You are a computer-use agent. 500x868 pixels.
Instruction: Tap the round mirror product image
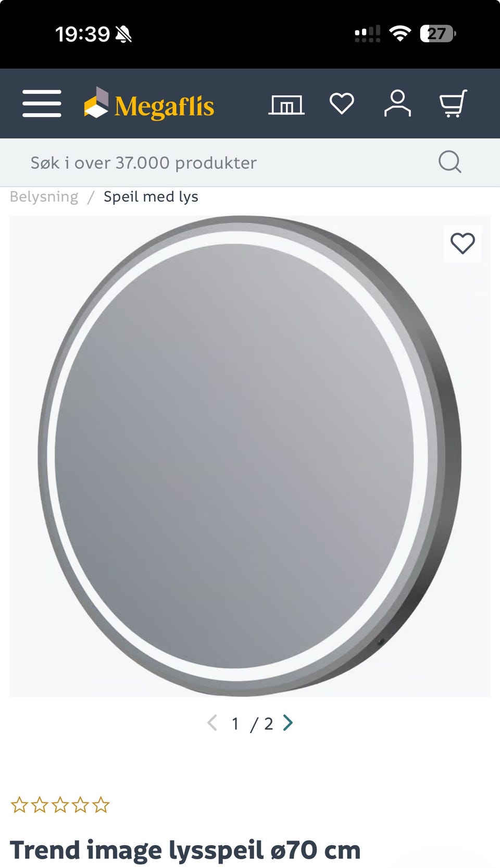pyautogui.click(x=250, y=456)
